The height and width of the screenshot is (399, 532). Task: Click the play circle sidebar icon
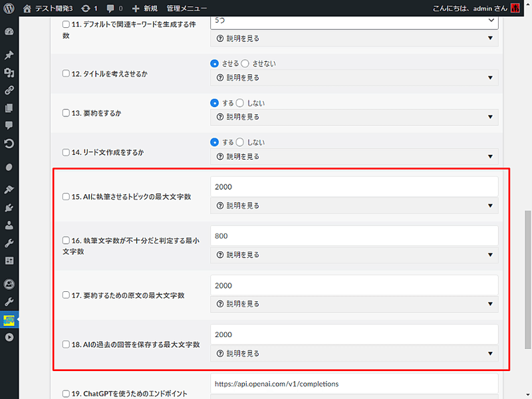click(x=9, y=337)
